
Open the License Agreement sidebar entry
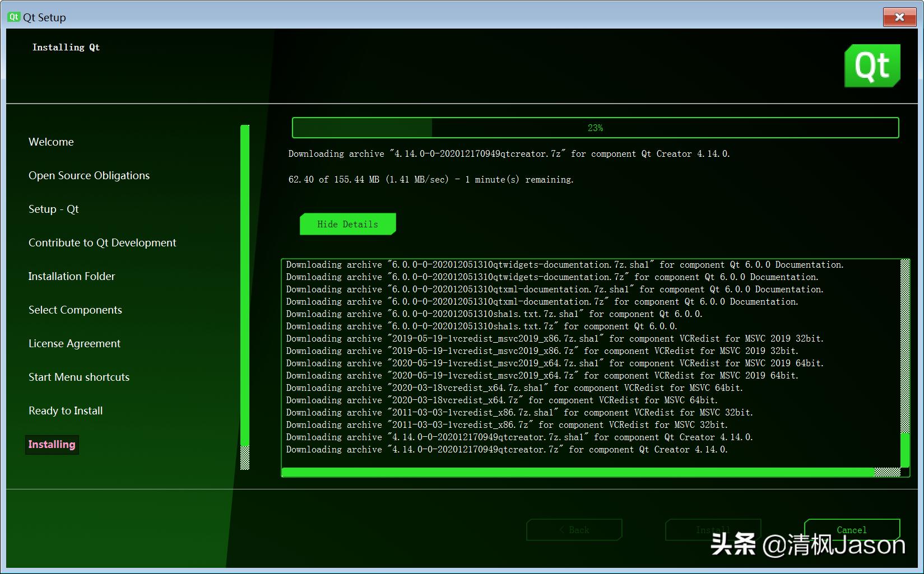(x=74, y=343)
